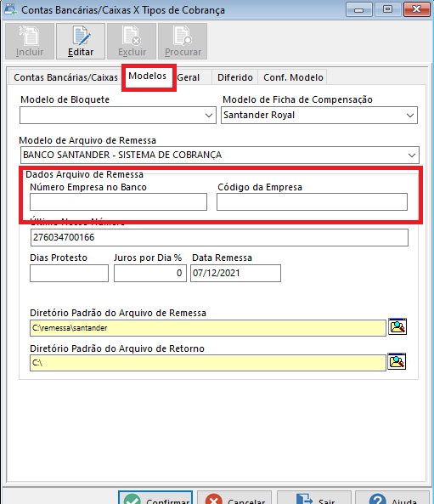Click the Retorno directory field showing C:\
Image resolution: width=434 pixels, height=504 pixels.
[208, 363]
